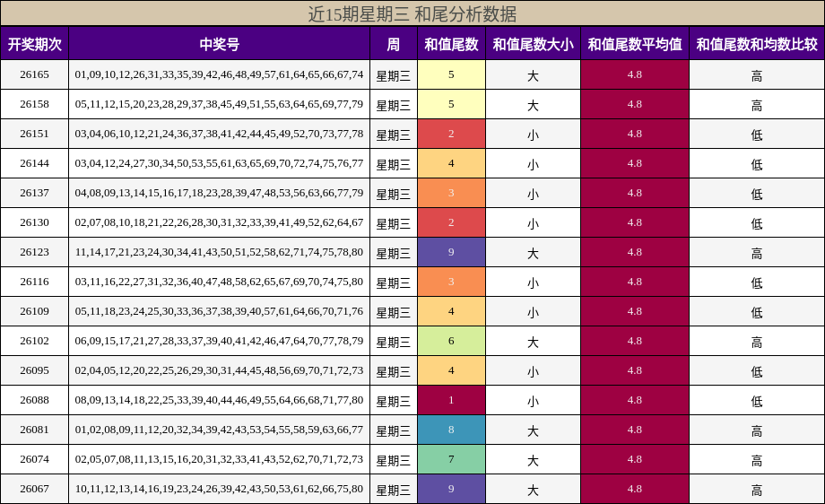Select period number 26109
Viewport: 825px width, 504px height.
[x=35, y=311]
